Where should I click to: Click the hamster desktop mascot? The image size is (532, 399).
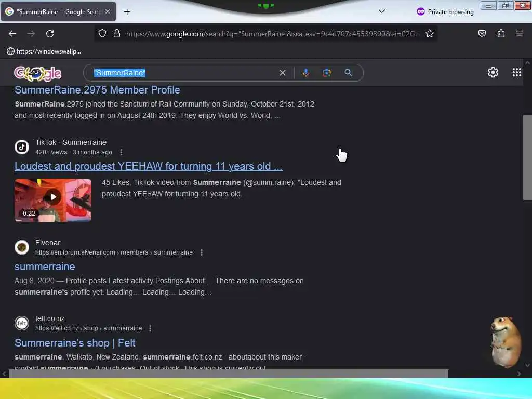pyautogui.click(x=506, y=342)
